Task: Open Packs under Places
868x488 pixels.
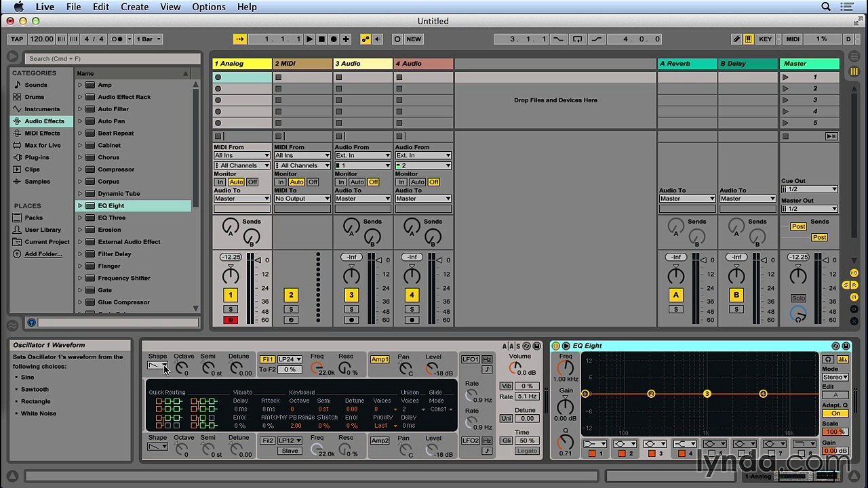Action: [33, 218]
